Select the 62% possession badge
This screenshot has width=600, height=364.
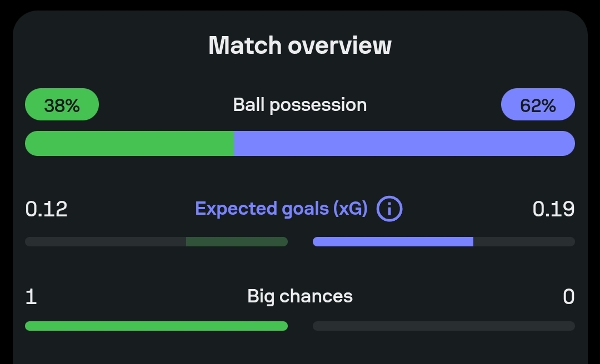coord(538,104)
